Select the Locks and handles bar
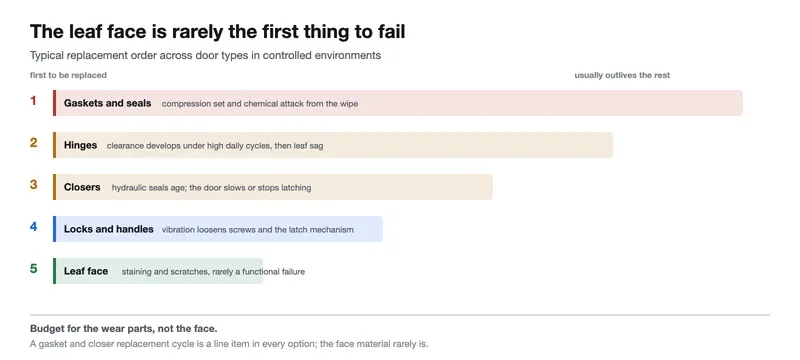Viewport: 800px width, 360px height. [218, 229]
